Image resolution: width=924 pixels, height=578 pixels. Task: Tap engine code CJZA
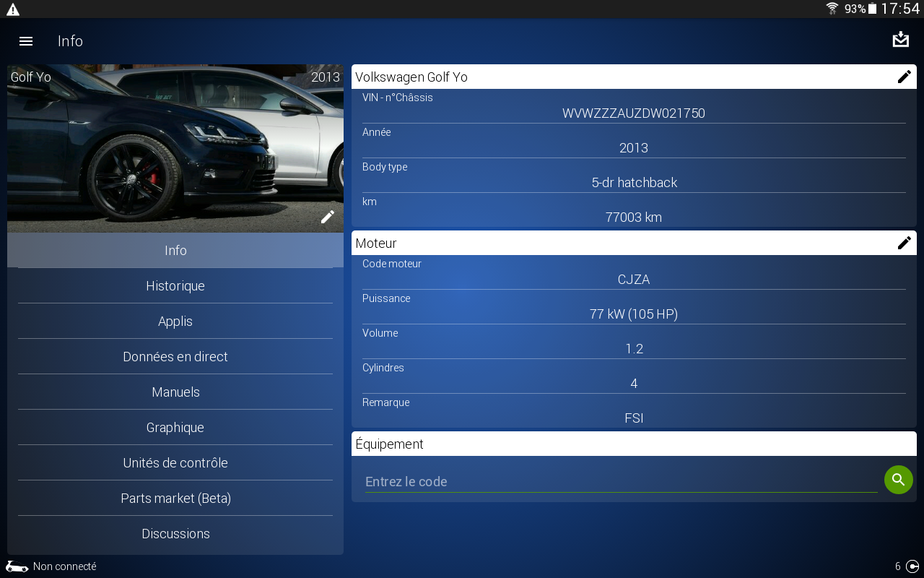pos(634,280)
